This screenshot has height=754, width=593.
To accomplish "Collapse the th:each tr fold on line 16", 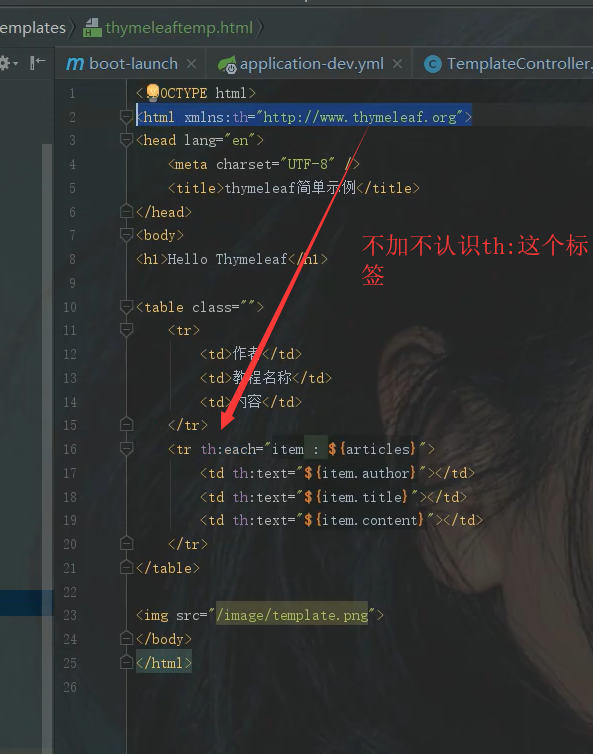I will [x=126, y=449].
